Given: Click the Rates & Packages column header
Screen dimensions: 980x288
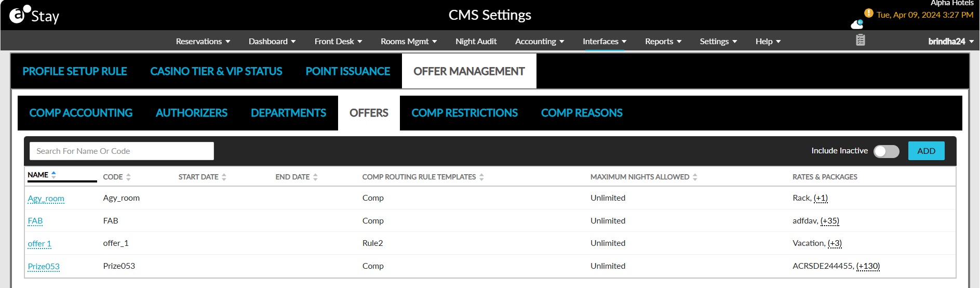Looking at the screenshot, I should tap(825, 177).
